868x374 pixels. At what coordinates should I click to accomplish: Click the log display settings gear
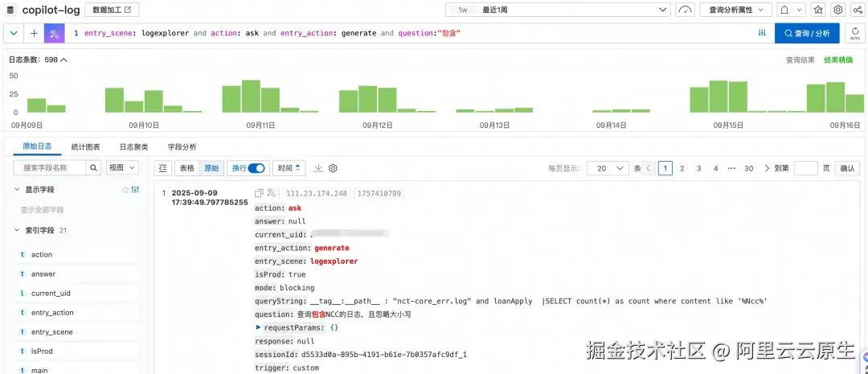(x=333, y=168)
